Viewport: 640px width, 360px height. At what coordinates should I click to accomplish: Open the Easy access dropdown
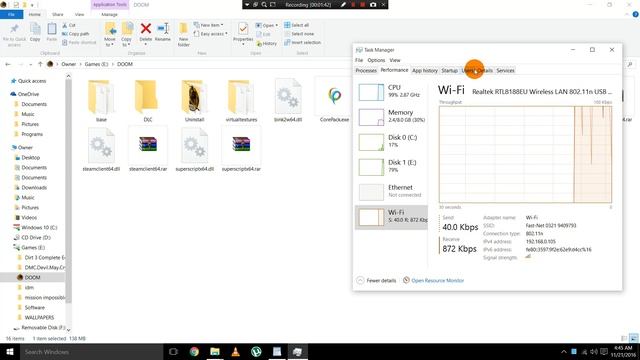click(211, 34)
